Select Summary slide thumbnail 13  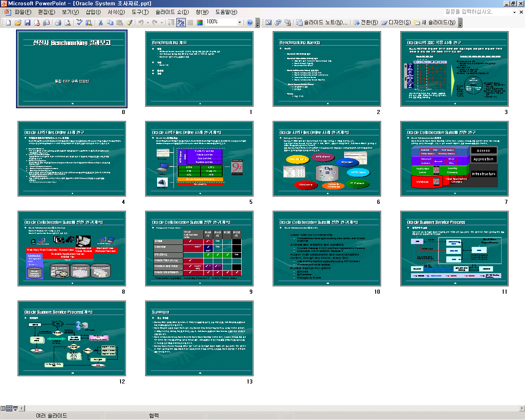(199, 338)
